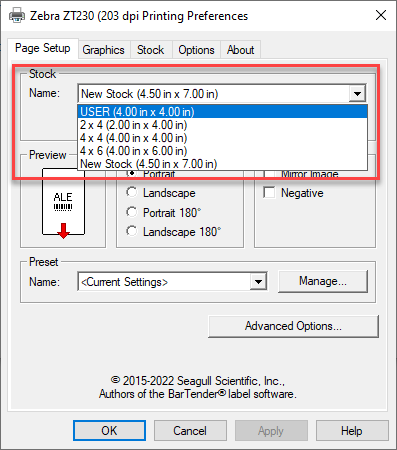Click the Apply button
The image size is (397, 450).
[x=271, y=431]
